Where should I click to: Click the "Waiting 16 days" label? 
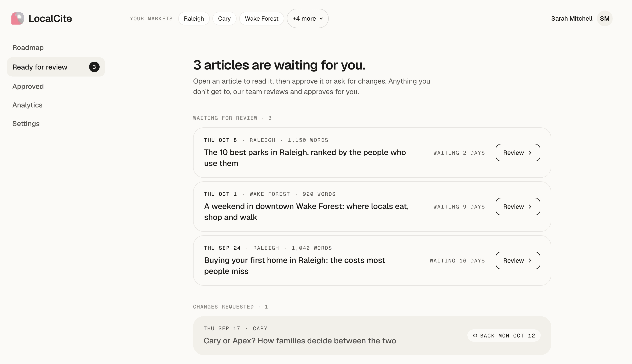tap(457, 261)
